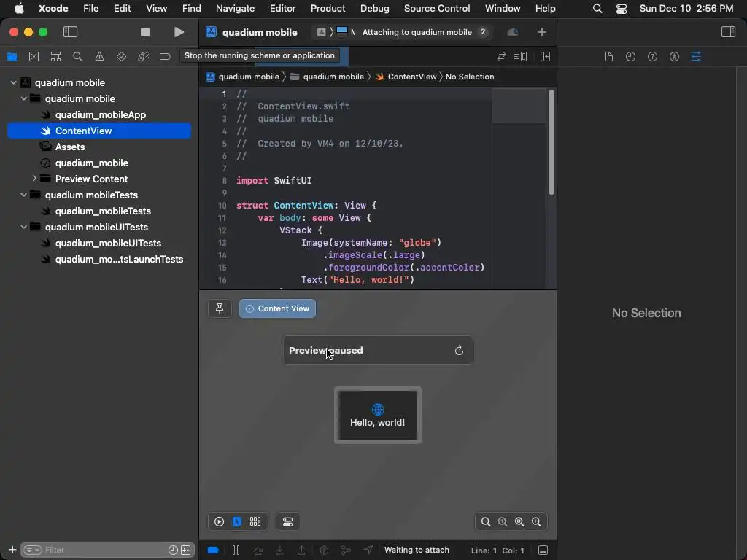Zoom out the preview canvas
Screen dimensions: 747x560
pos(485,522)
